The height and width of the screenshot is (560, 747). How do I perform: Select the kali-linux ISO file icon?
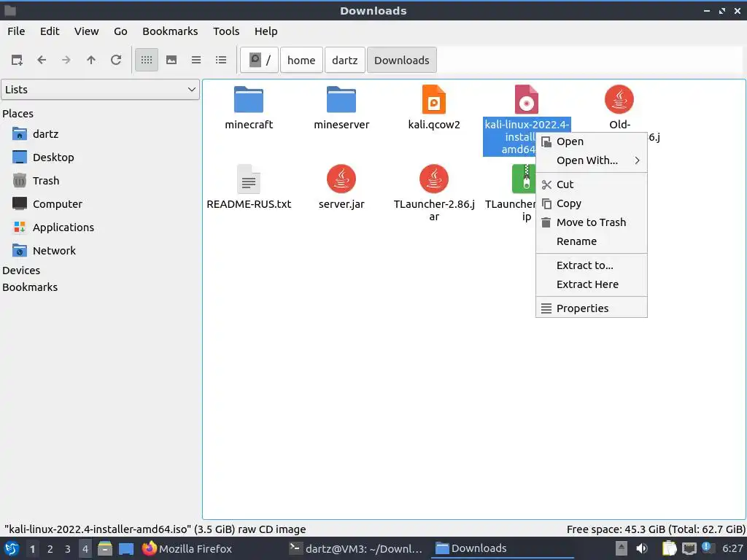point(527,99)
